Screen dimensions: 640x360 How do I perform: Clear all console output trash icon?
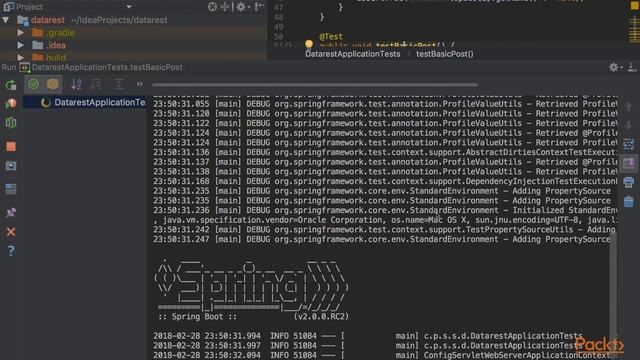click(629, 201)
